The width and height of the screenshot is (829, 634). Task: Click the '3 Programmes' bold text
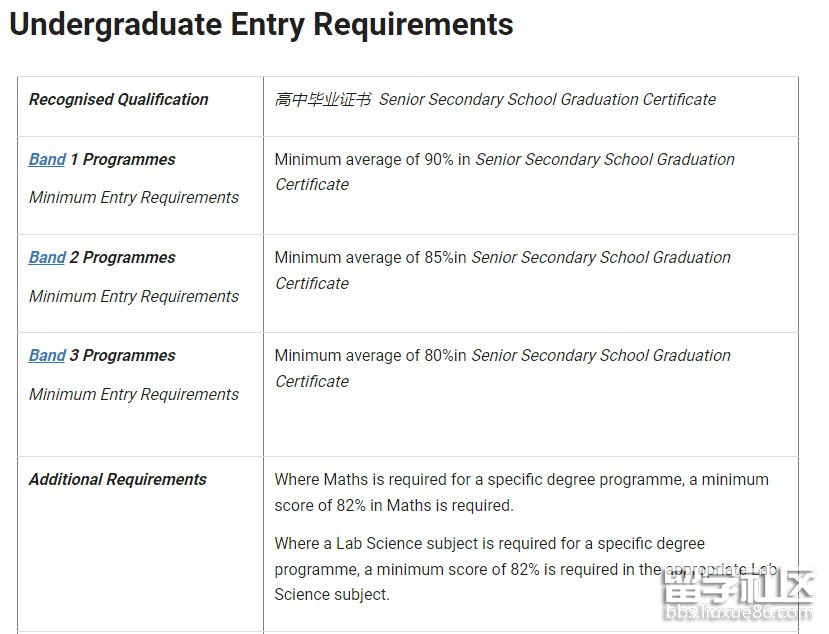click(x=123, y=356)
